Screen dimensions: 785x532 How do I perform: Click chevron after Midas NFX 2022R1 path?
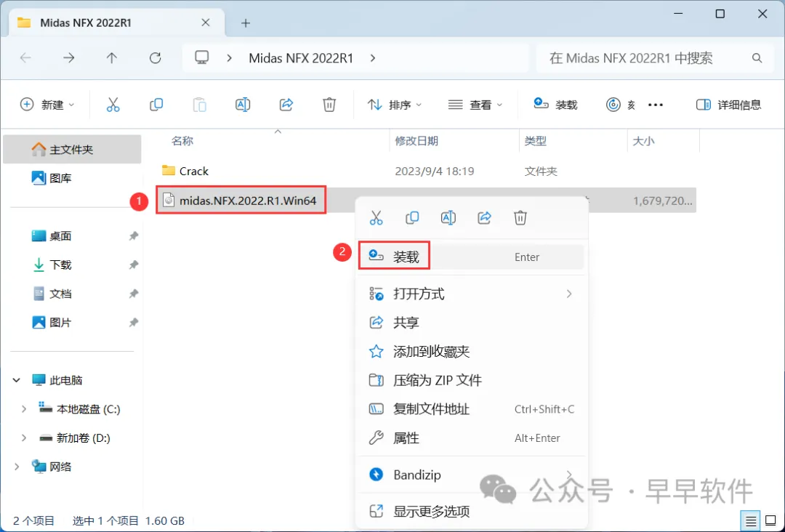[x=372, y=58]
